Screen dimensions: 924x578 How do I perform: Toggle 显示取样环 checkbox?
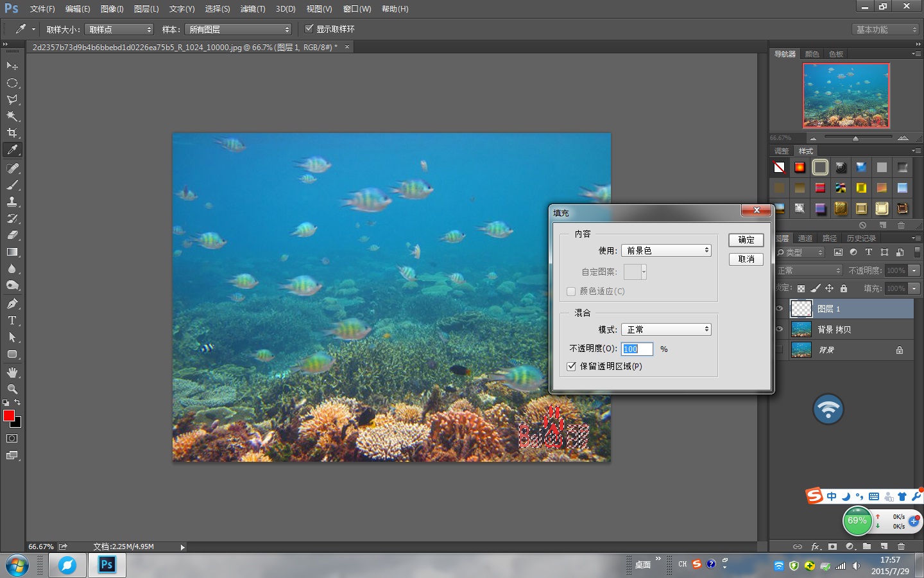pyautogui.click(x=309, y=29)
